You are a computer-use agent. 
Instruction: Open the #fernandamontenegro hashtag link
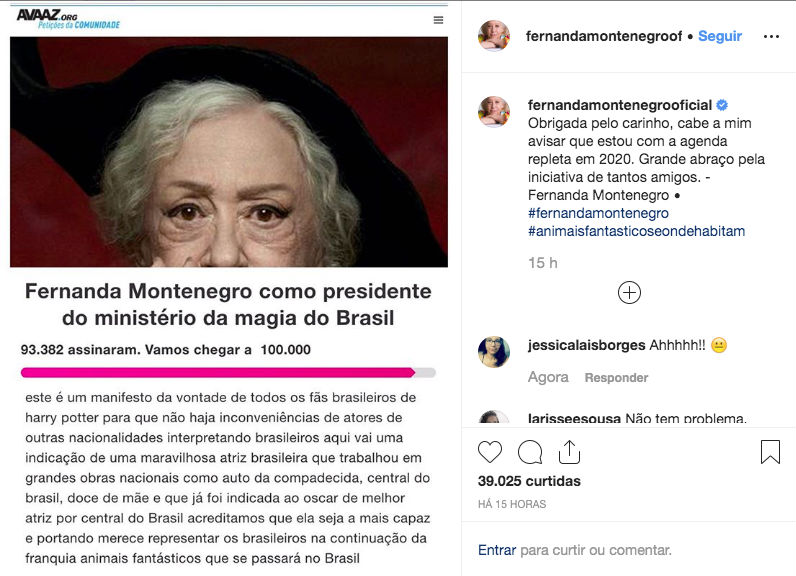(598, 213)
